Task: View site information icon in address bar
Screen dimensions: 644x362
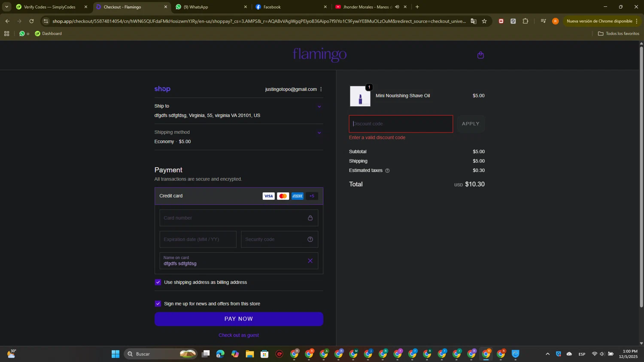Action: [46, 21]
